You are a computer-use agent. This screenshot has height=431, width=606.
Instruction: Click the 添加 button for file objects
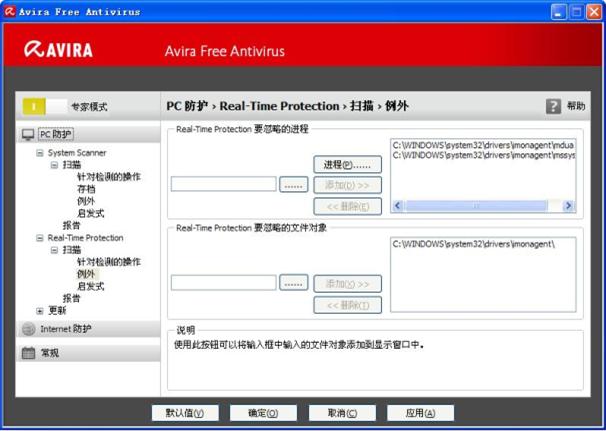[347, 284]
